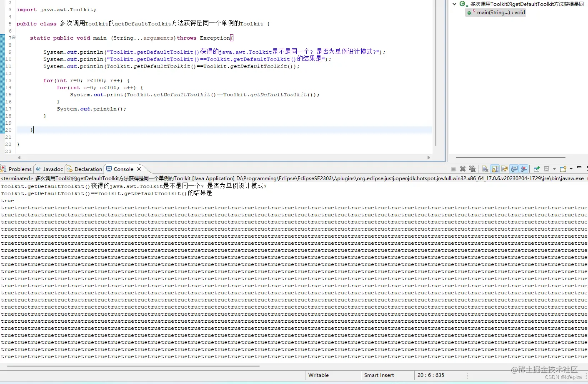Click the 'for(int r=0; r<100; r++)' line
The width and height of the screenshot is (588, 384).
(x=86, y=80)
